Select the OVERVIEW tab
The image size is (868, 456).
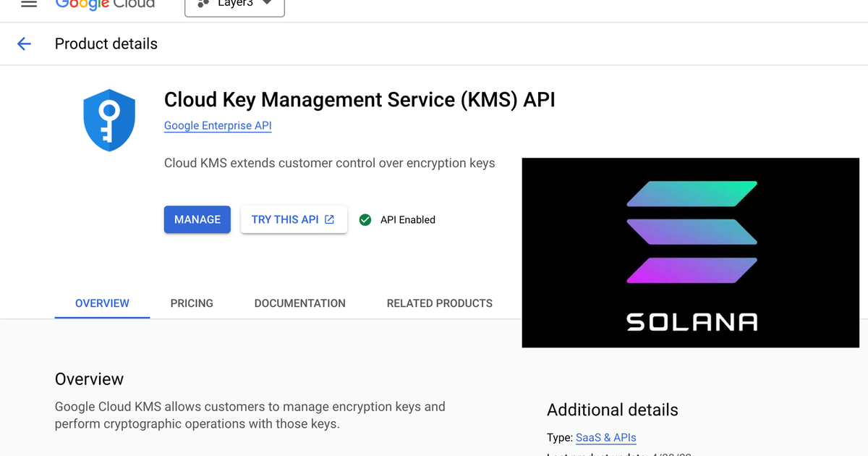coord(102,303)
